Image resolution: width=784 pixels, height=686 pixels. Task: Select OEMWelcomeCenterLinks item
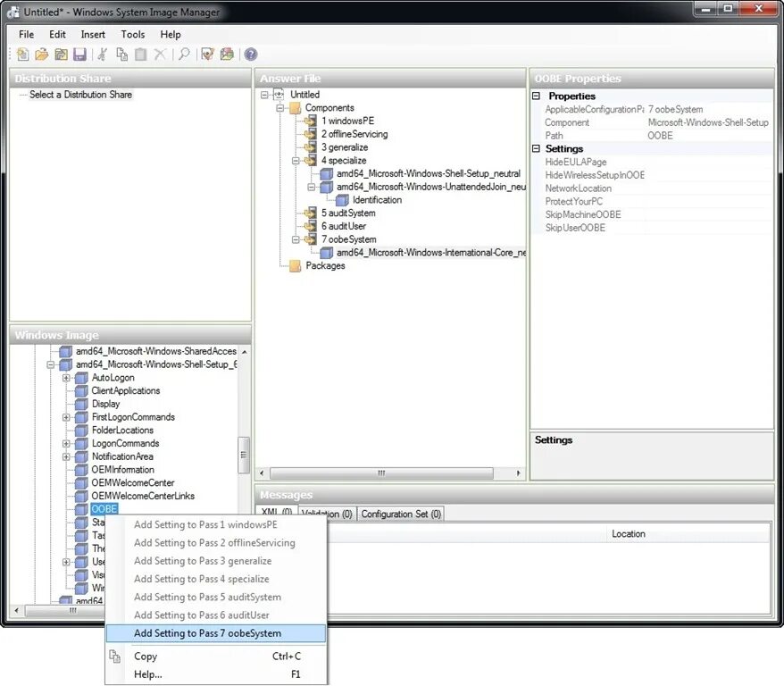pos(143,496)
